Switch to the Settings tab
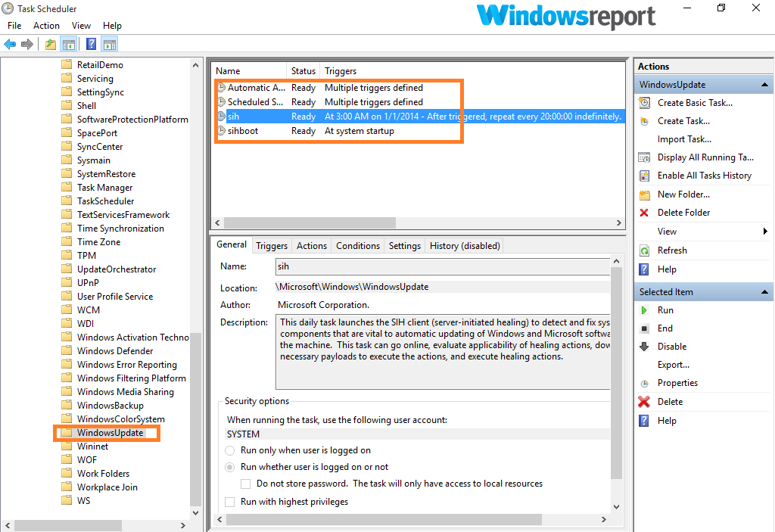This screenshot has width=775, height=532. coord(405,246)
